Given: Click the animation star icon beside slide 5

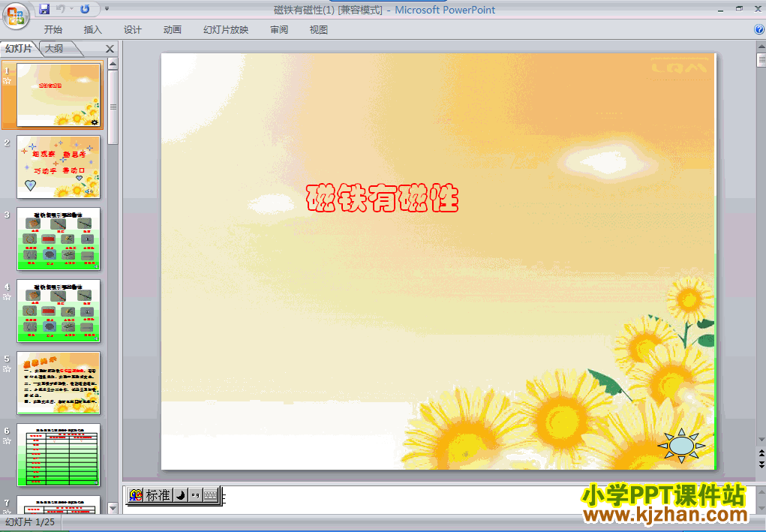Looking at the screenshot, I should click(x=8, y=369).
